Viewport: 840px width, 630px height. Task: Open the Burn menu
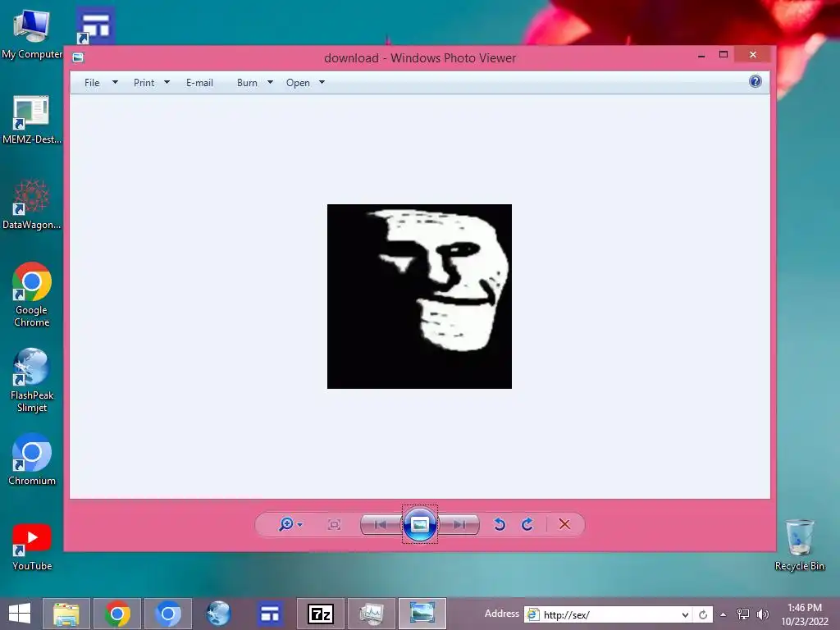pos(247,83)
